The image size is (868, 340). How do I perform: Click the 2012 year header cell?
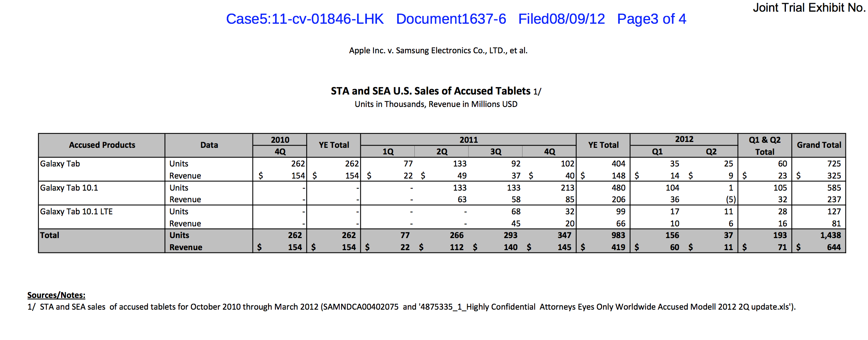click(x=684, y=139)
